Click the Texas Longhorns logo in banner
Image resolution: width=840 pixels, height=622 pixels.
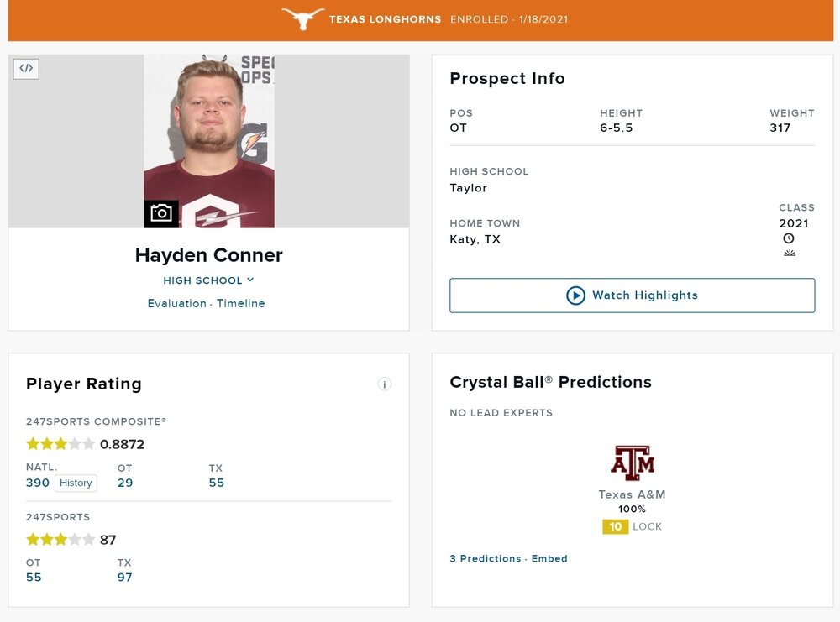[x=302, y=18]
